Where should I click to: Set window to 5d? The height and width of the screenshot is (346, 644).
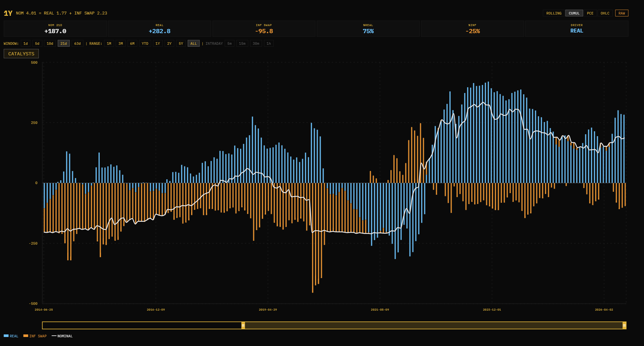pyautogui.click(x=37, y=43)
